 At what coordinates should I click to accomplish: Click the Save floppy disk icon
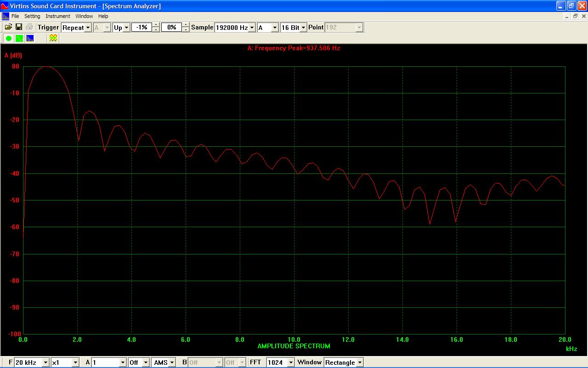tap(19, 27)
